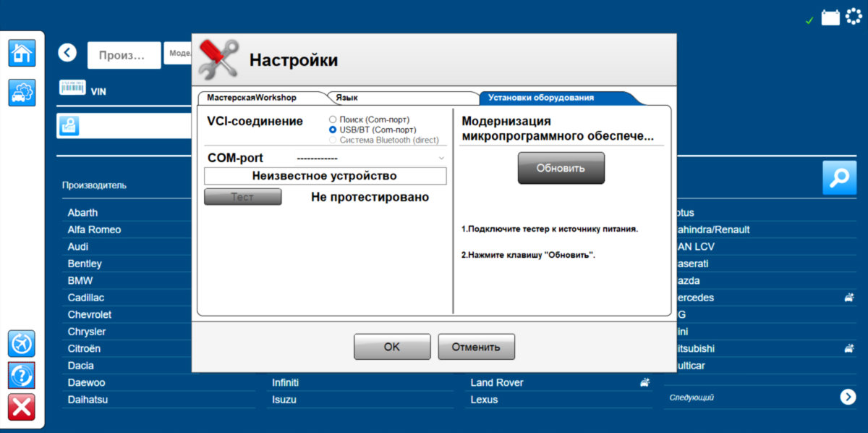This screenshot has height=433, width=868.
Task: Click the magnifier search icon
Action: click(839, 178)
